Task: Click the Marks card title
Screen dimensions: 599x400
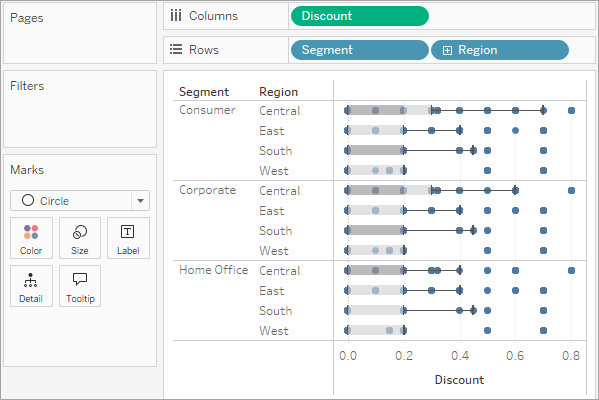Action: (x=27, y=170)
